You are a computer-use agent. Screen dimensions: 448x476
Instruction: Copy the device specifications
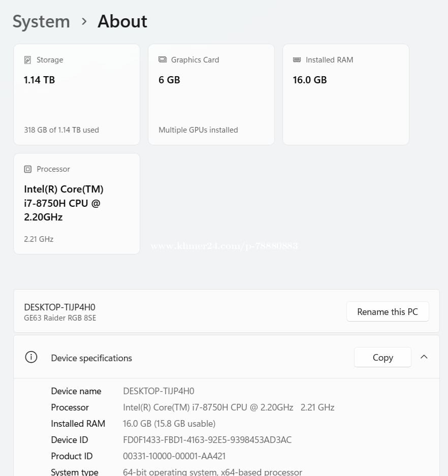coord(382,358)
